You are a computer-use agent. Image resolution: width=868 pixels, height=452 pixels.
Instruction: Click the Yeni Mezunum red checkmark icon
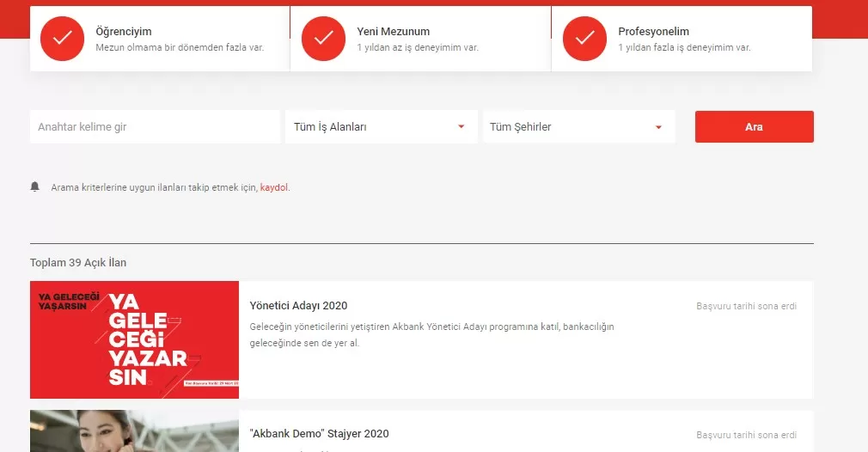click(x=323, y=39)
